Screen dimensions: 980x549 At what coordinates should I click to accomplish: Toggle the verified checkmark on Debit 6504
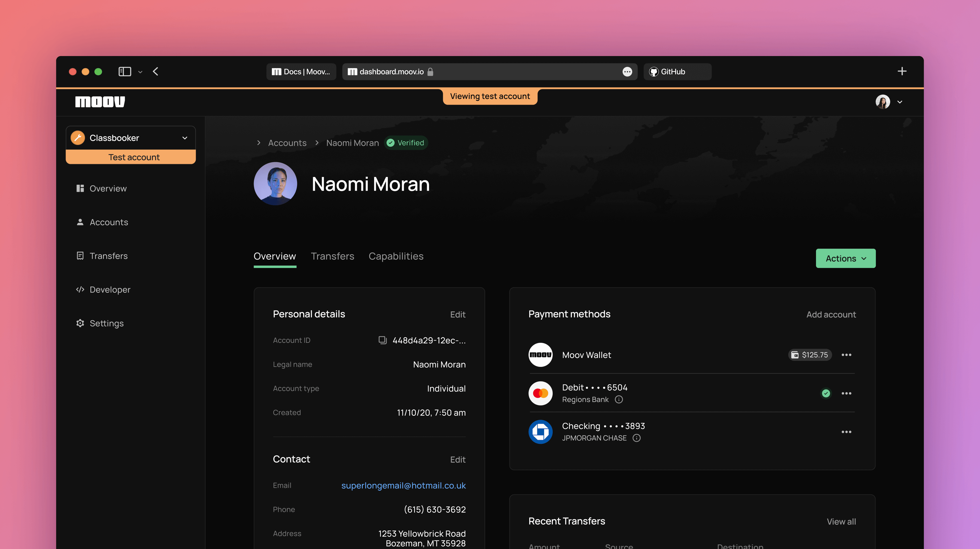click(x=825, y=393)
